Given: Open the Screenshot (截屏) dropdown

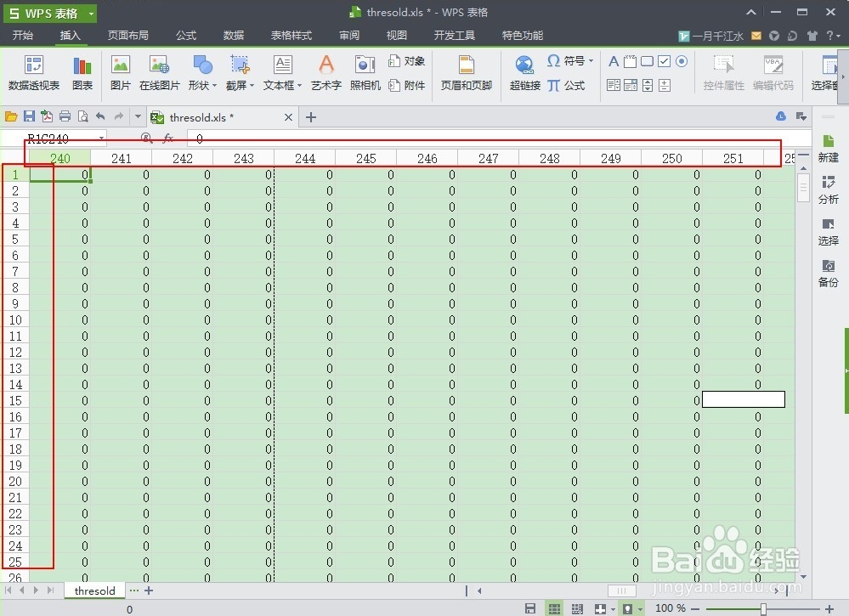Looking at the screenshot, I should click(240, 72).
